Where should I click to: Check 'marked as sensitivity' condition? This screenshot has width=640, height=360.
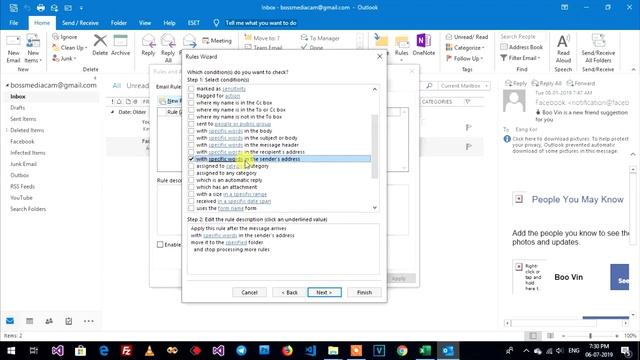click(191, 89)
